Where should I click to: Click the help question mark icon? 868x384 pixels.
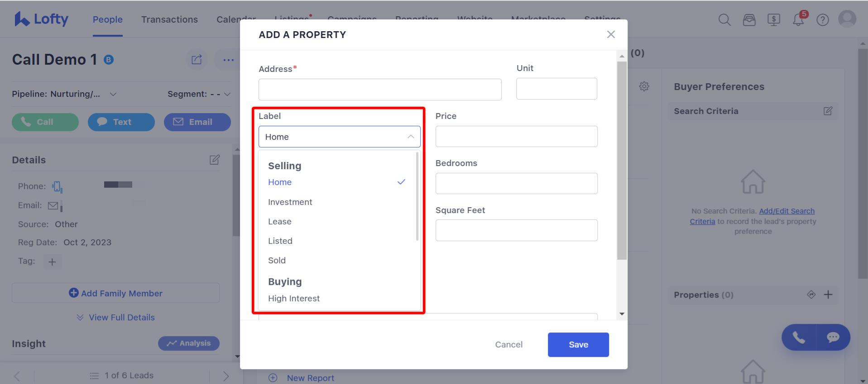pos(822,20)
